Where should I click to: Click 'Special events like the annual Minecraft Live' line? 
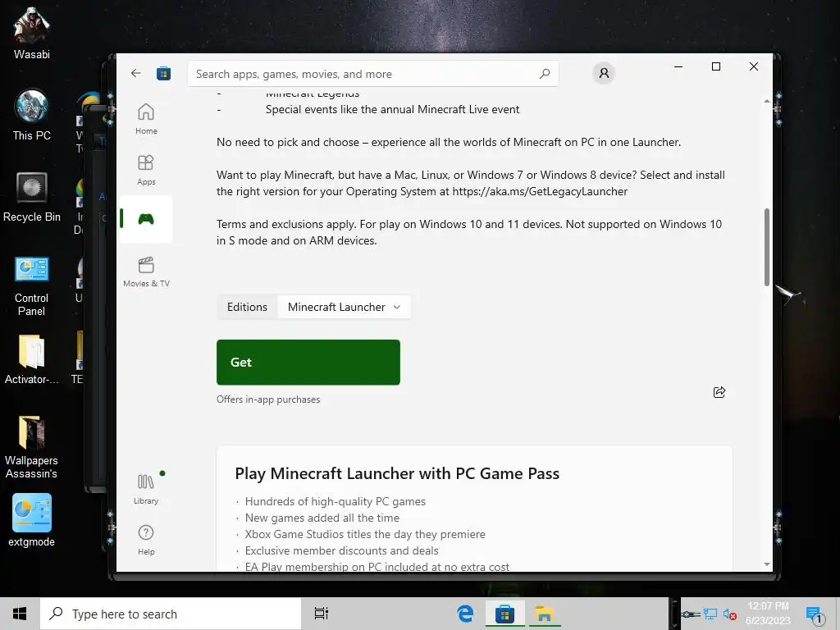[392, 109]
